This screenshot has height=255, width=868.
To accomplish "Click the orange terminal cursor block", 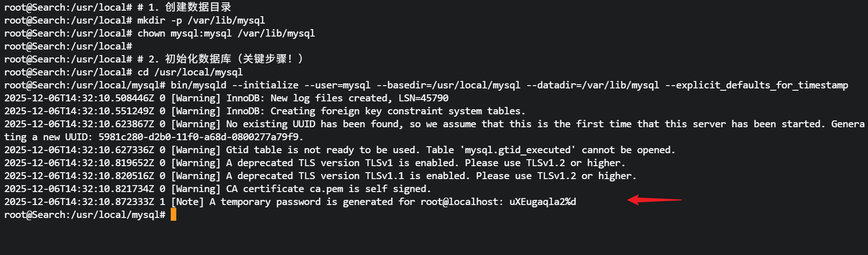I will tap(174, 215).
